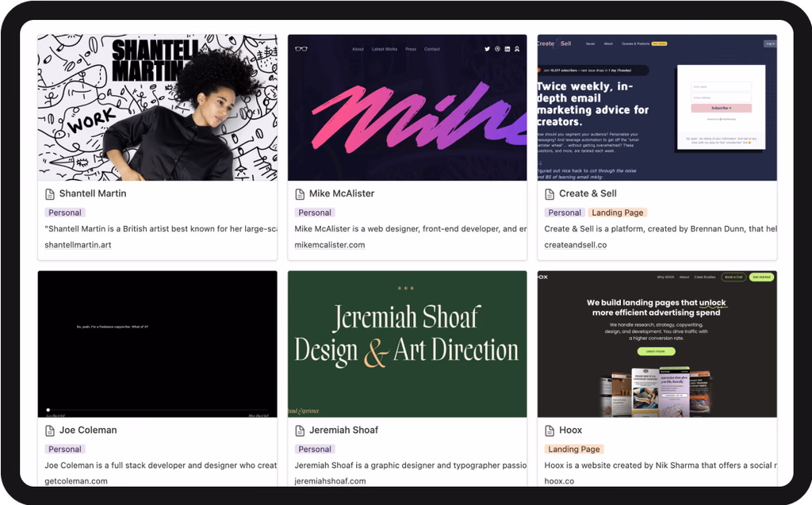Click the page icon beside Hoox
The height and width of the screenshot is (505, 812).
point(550,430)
